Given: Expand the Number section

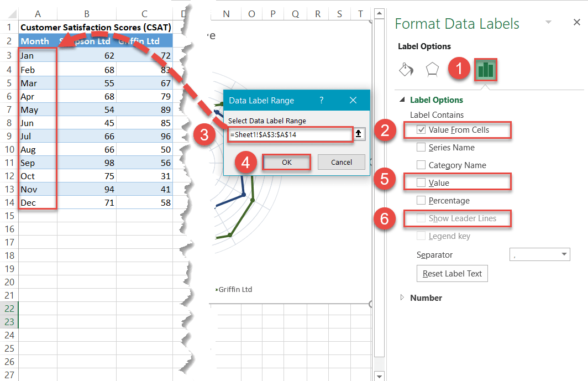Looking at the screenshot, I should pyautogui.click(x=402, y=298).
